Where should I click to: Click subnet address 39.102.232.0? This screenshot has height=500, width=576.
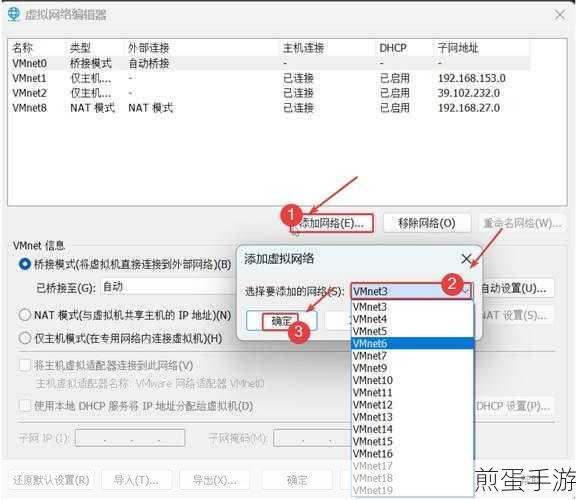(x=469, y=93)
